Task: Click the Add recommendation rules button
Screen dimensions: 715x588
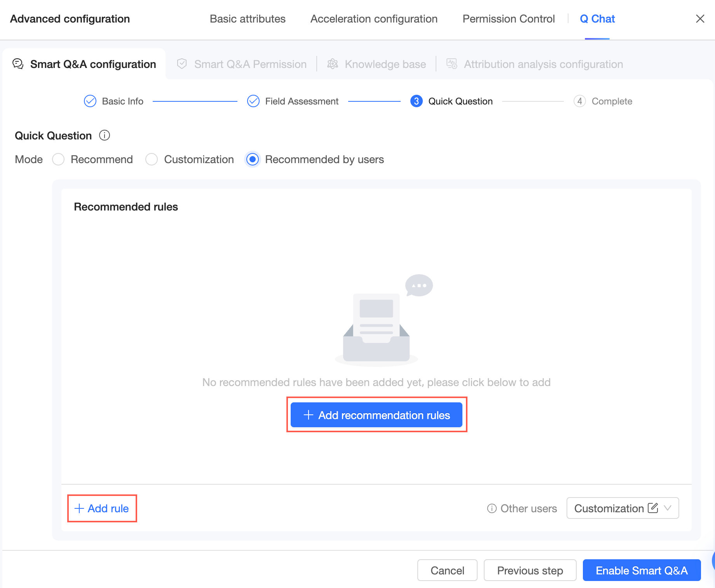Action: click(x=376, y=415)
